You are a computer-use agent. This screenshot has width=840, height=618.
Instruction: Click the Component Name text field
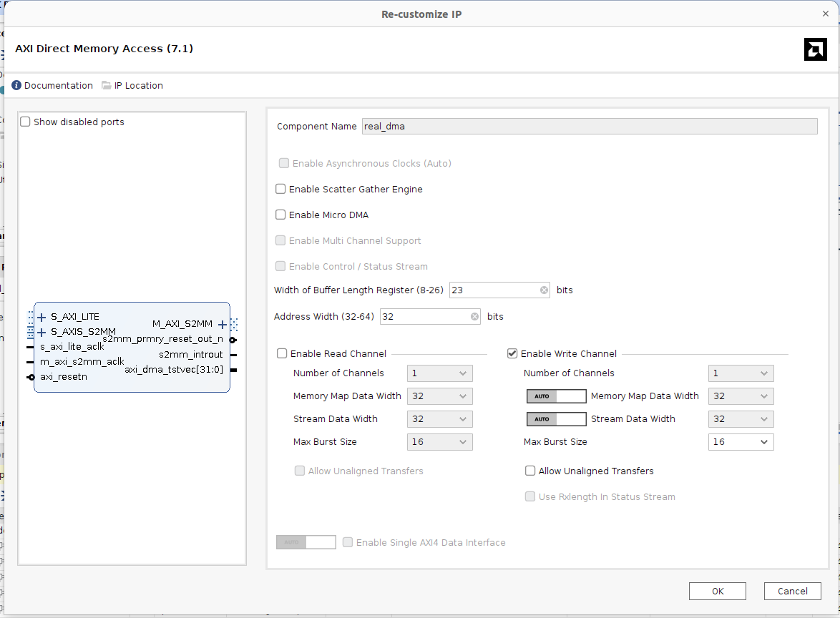(x=589, y=127)
